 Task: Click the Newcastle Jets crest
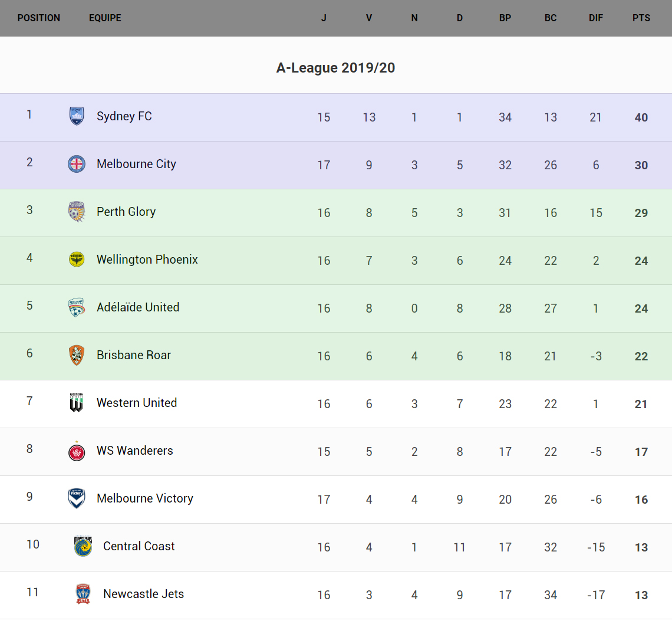tap(83, 594)
